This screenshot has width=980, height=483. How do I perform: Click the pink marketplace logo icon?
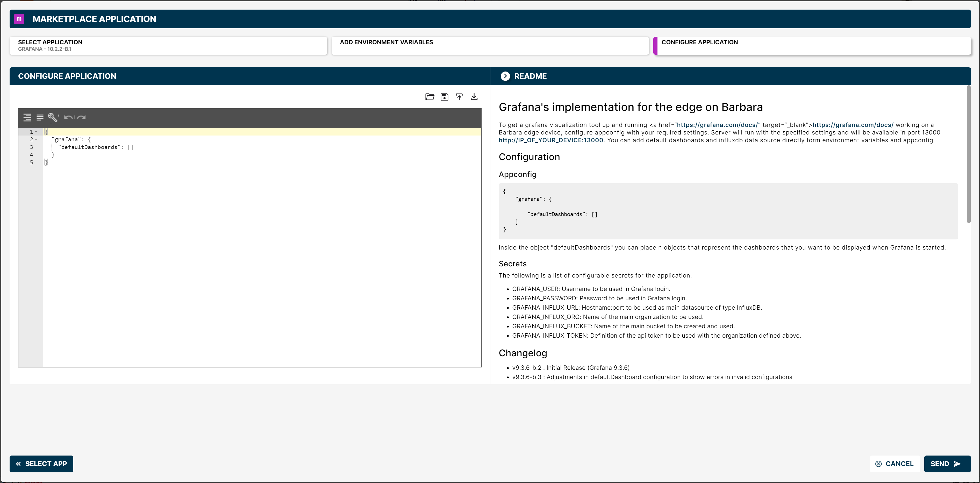click(x=19, y=19)
